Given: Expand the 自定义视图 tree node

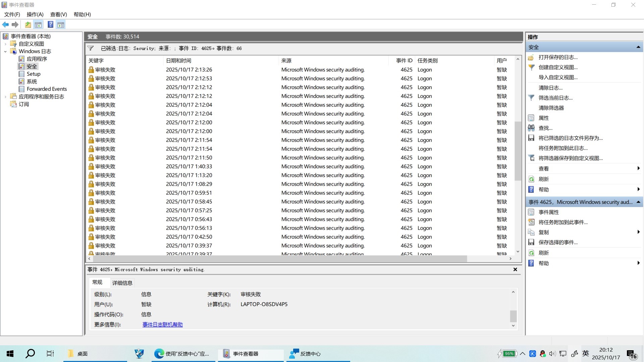Looking at the screenshot, I should coord(5,44).
